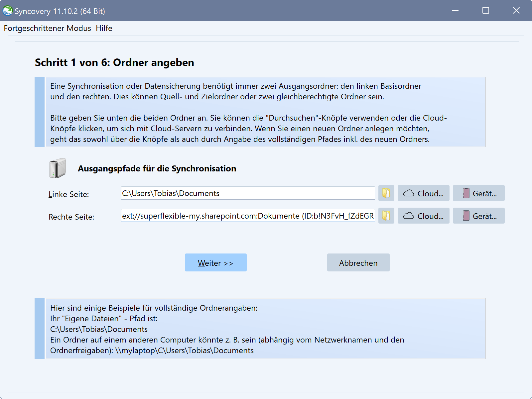This screenshot has width=532, height=399.
Task: Click the example path C:\Users\Tobias\Documents text
Action: 98,329
